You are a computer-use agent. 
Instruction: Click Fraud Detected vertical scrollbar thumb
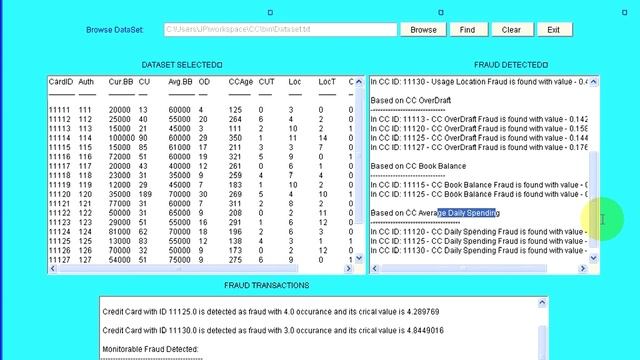593,199
